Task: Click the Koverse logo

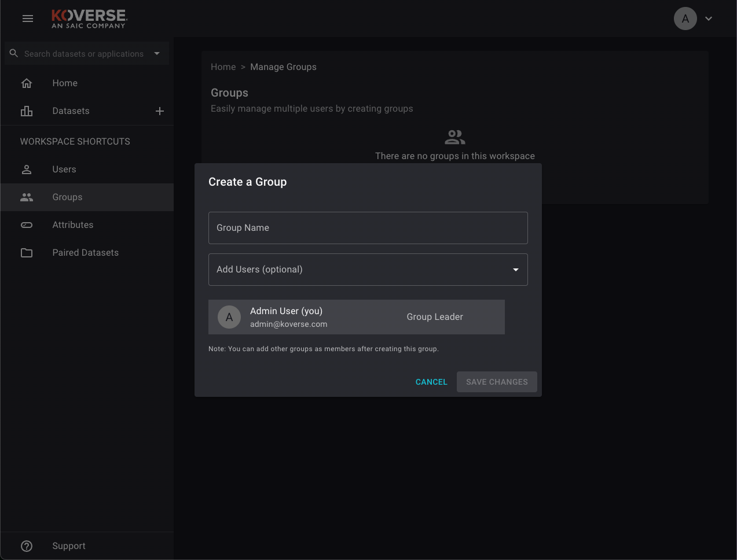Action: (89, 19)
